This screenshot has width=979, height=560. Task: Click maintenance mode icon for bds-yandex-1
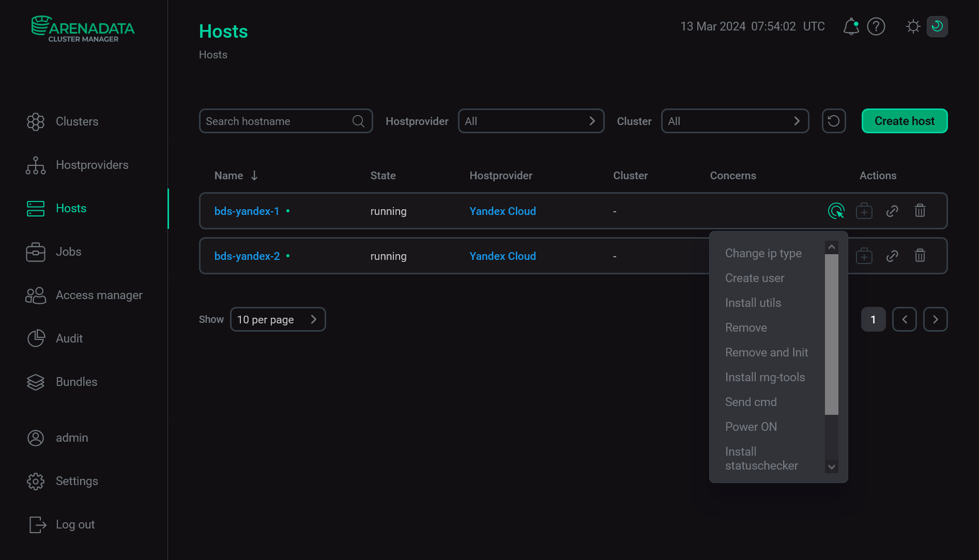coord(864,211)
